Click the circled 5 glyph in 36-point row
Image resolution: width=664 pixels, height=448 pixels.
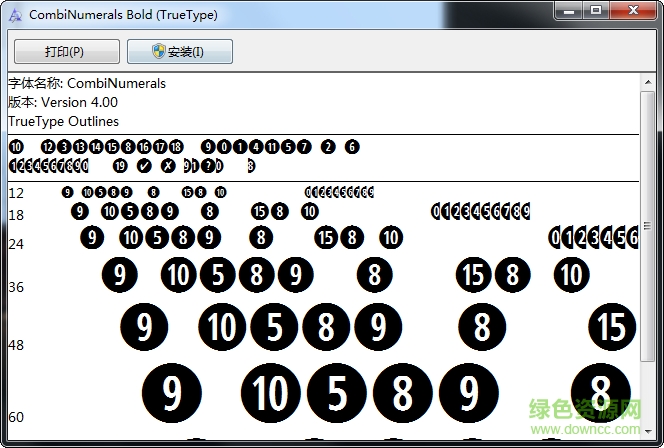pos(218,275)
